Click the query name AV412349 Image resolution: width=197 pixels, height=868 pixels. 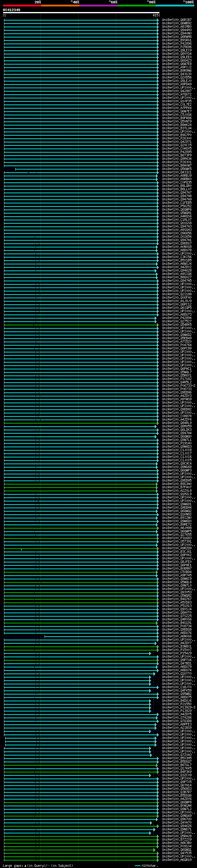(11, 10)
